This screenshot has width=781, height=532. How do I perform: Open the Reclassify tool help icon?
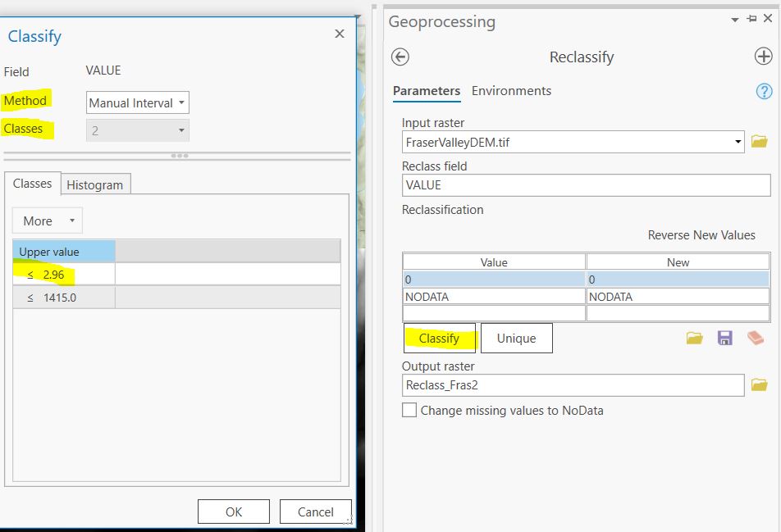[764, 91]
